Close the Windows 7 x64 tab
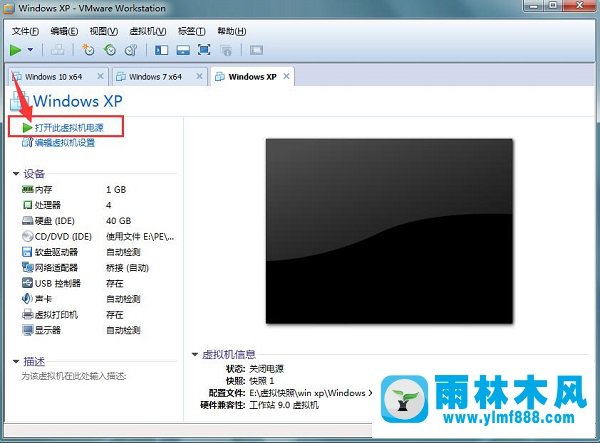The image size is (600, 443). click(199, 76)
